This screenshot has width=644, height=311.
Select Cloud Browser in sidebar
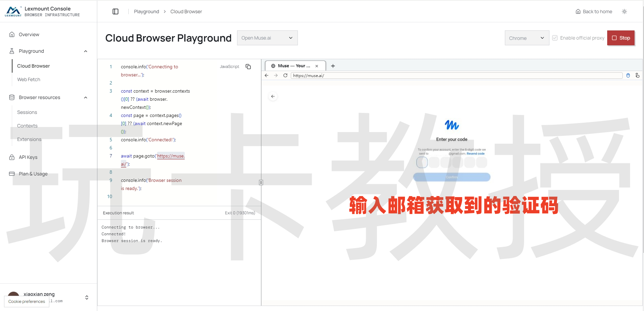pyautogui.click(x=33, y=66)
